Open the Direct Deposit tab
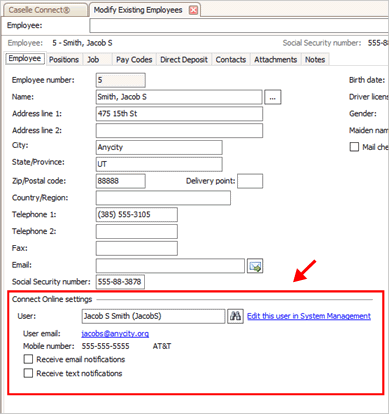Viewport: 389px width, 414px height. pyautogui.click(x=184, y=60)
